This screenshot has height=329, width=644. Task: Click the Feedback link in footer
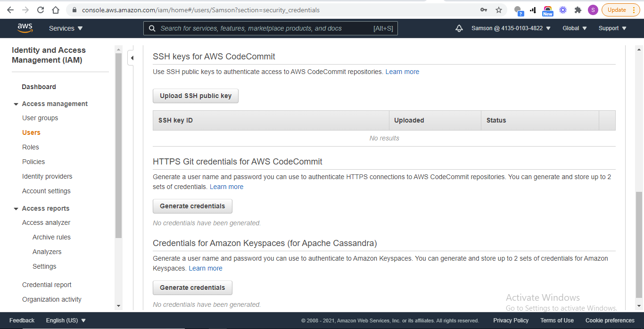coord(22,320)
